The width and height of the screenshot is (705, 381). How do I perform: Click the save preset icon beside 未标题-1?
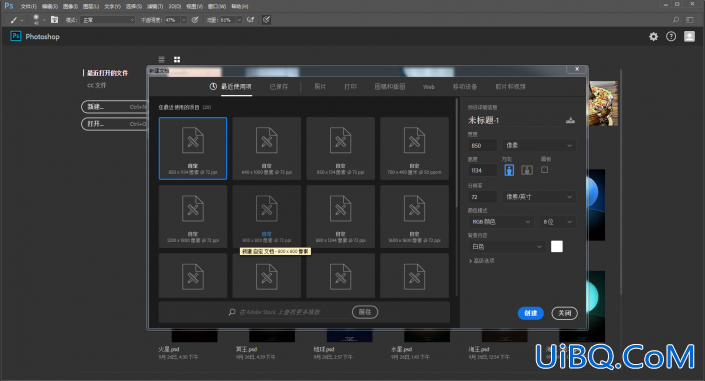tap(570, 120)
